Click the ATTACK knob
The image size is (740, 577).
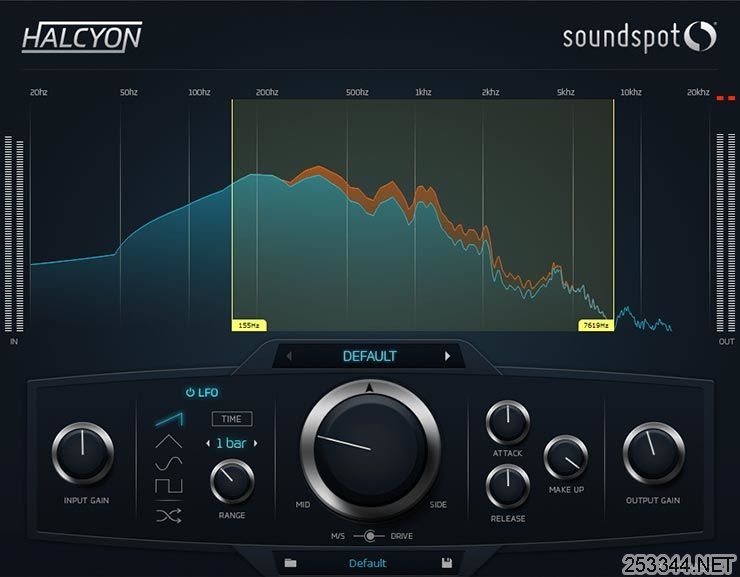tap(508, 422)
